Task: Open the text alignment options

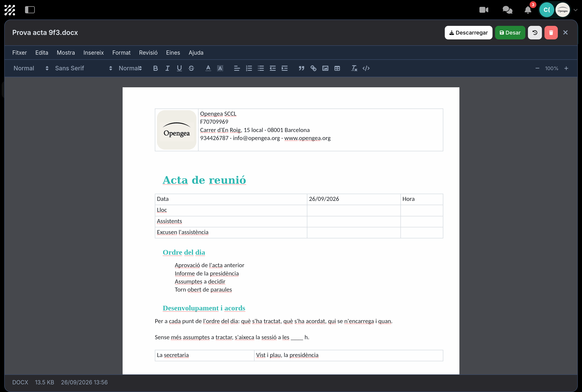Action: (237, 68)
